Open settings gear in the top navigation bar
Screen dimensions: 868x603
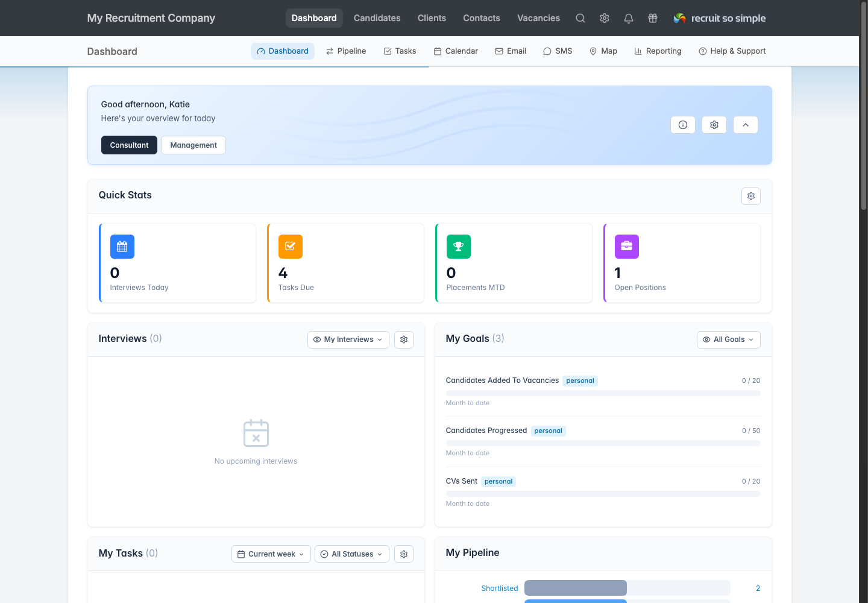tap(605, 18)
